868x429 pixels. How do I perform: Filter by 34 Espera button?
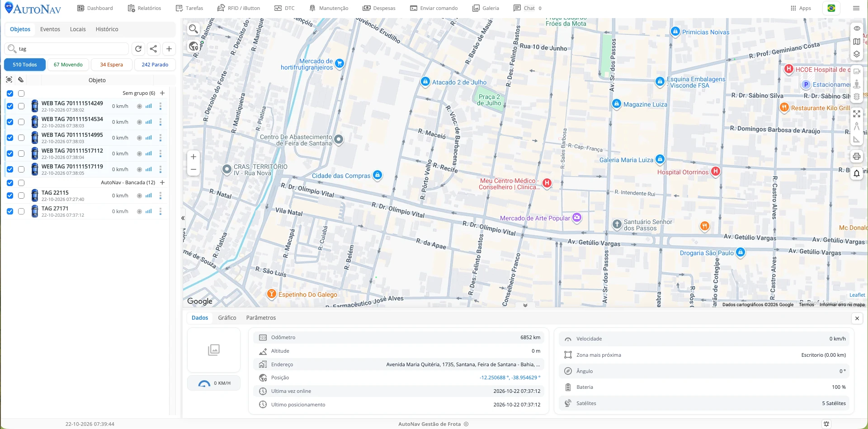[112, 65]
